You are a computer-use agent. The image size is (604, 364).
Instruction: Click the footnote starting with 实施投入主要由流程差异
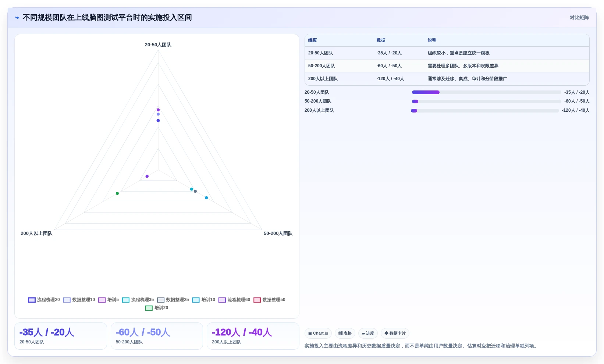[421, 346]
